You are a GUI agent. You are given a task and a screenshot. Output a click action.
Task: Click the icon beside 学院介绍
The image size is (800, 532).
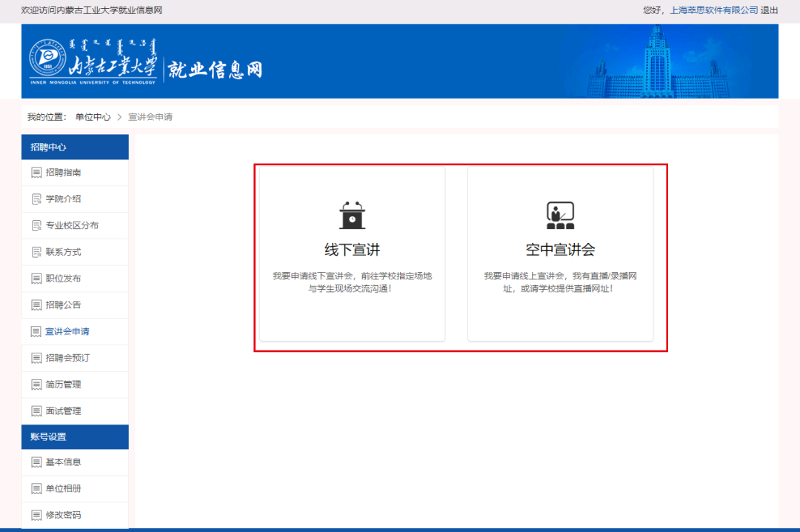pyautogui.click(x=36, y=199)
